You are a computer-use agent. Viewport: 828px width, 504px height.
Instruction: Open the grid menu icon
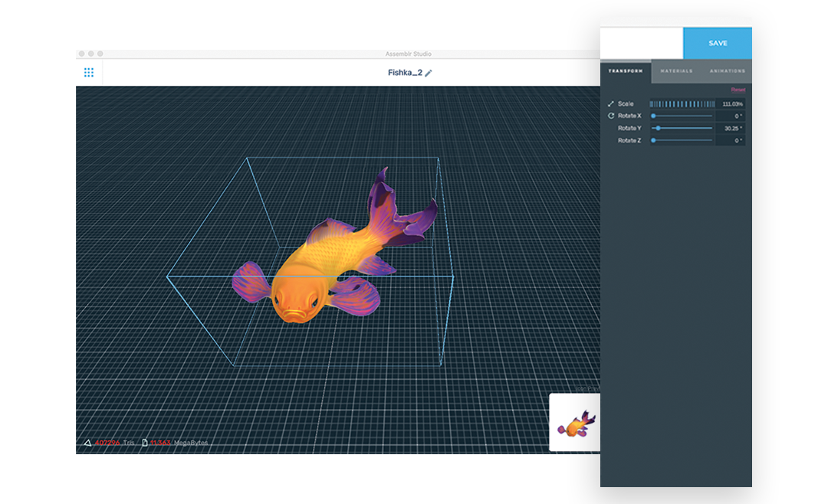[x=89, y=73]
